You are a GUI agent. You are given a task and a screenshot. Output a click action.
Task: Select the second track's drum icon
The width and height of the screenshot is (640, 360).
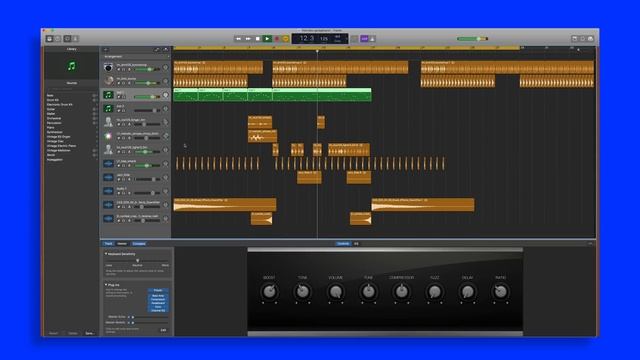pyautogui.click(x=108, y=80)
